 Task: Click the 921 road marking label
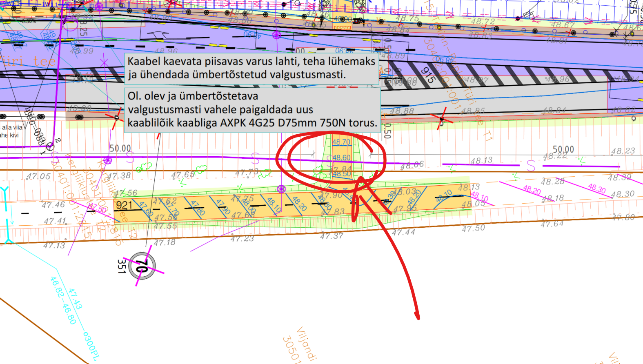[x=124, y=205]
